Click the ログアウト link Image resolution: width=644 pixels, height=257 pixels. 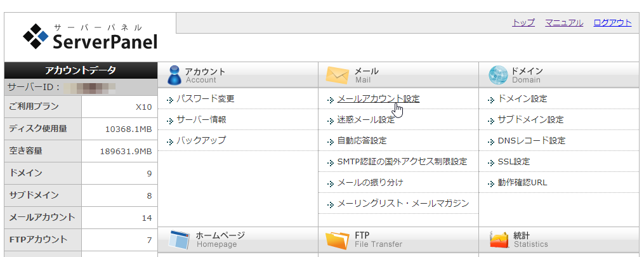coord(612,22)
